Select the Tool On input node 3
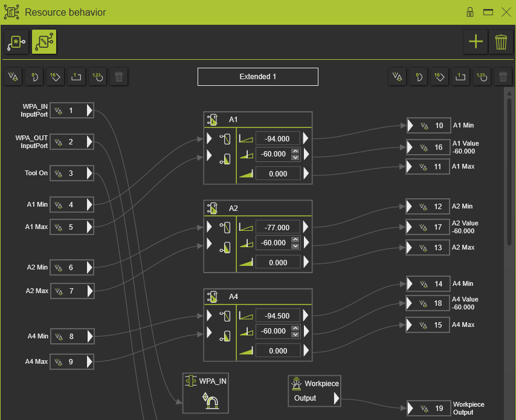 click(71, 173)
